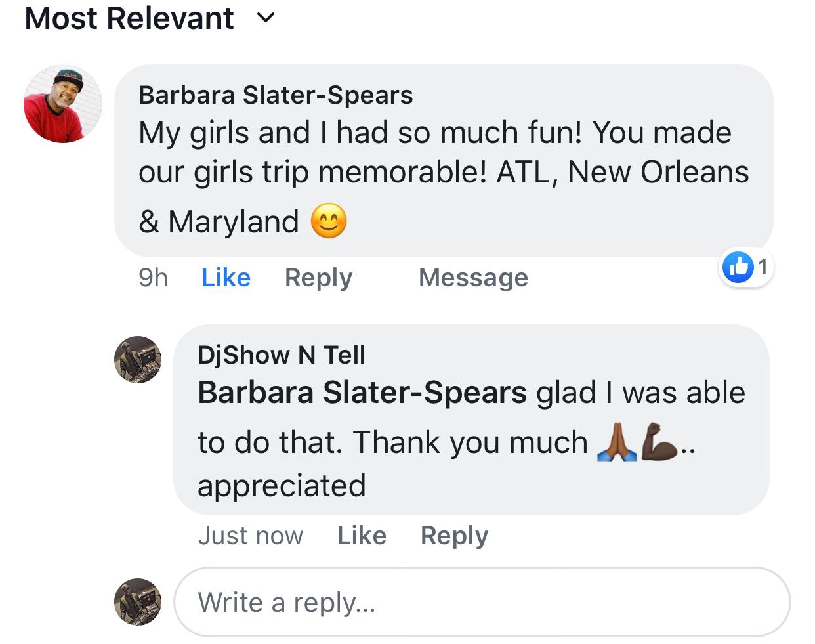815x644 pixels.
Task: Click the flexed bicep emoji in the reply
Action: tap(659, 442)
